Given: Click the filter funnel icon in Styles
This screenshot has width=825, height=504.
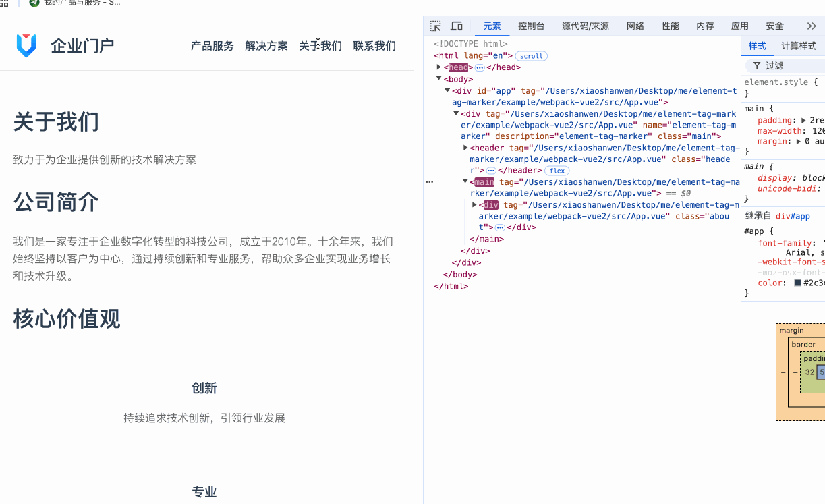Looking at the screenshot, I should (757, 65).
